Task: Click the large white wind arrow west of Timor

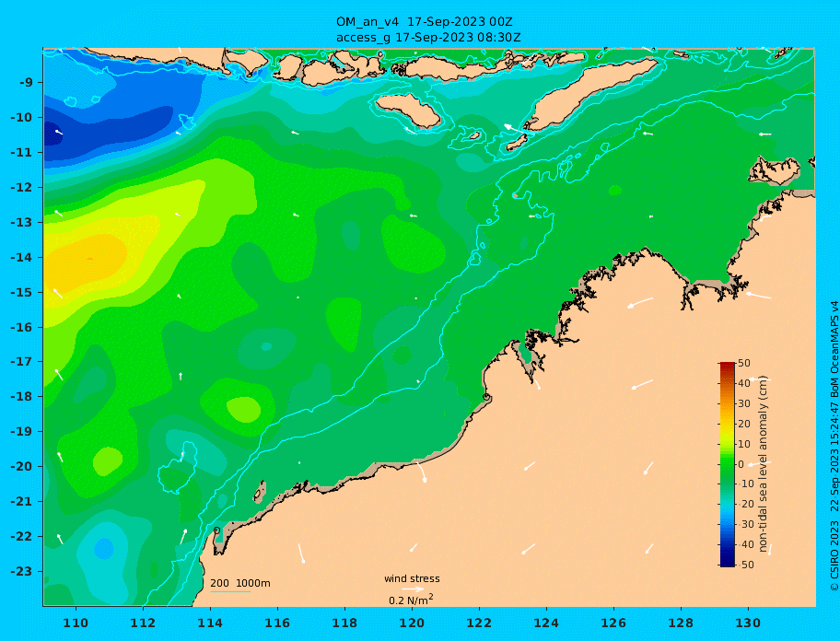Action: pos(514,128)
